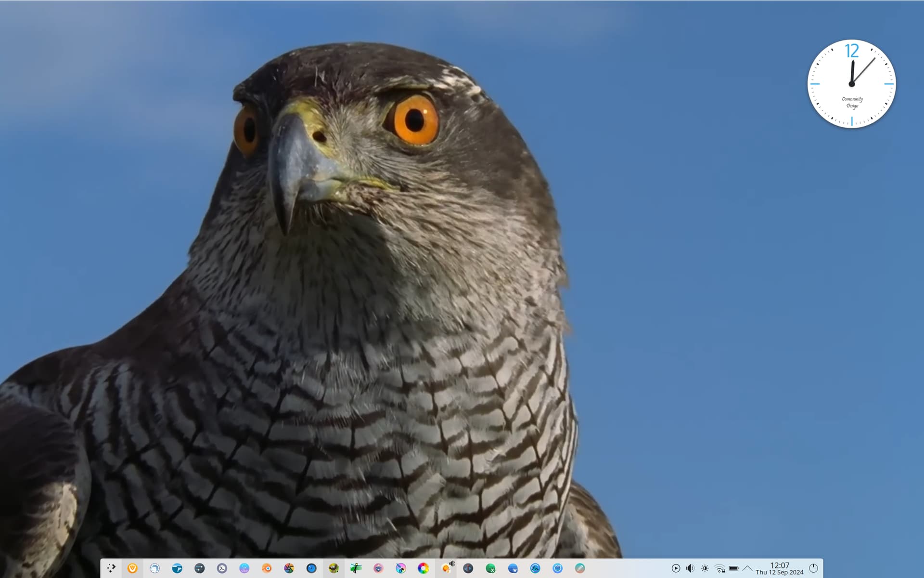Image resolution: width=924 pixels, height=578 pixels.
Task: Open the system monitor waveform icon
Action: [535, 568]
